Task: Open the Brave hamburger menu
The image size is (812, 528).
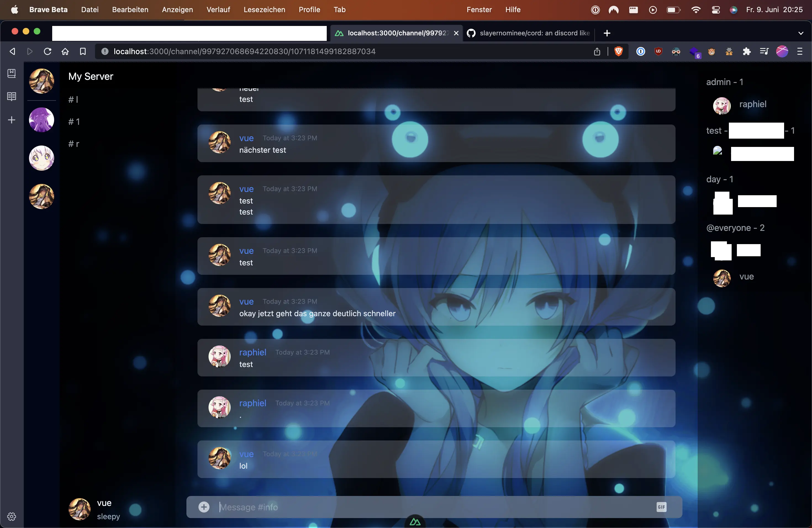Action: click(800, 52)
